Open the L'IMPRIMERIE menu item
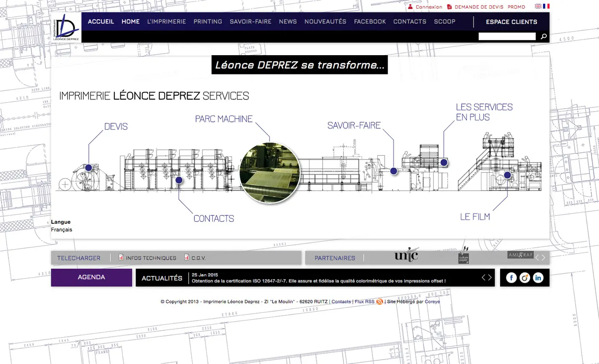 (166, 21)
